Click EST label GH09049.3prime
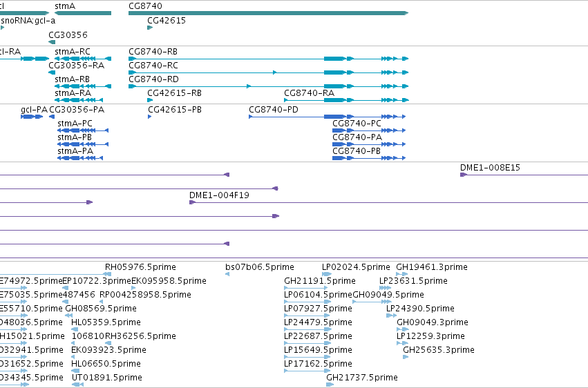The height and width of the screenshot is (388, 588). [433, 323]
